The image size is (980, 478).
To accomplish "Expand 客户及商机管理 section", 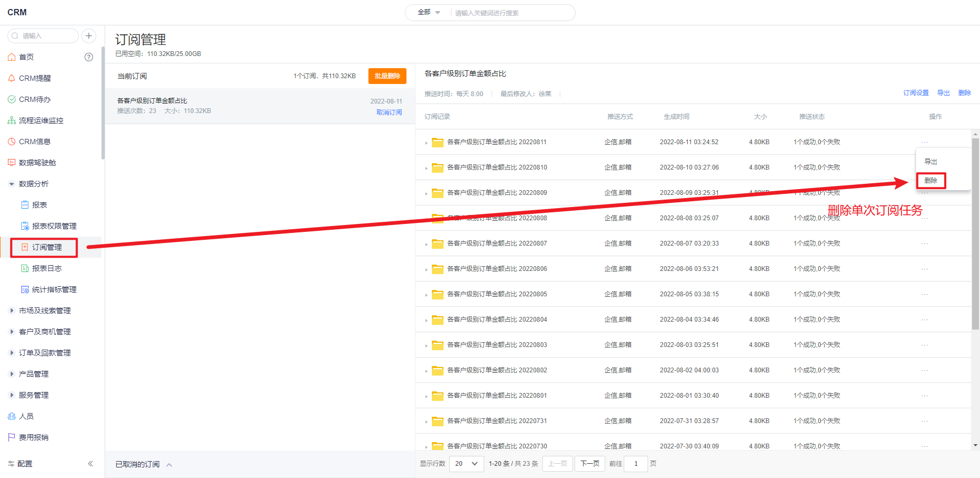I will [x=12, y=332].
